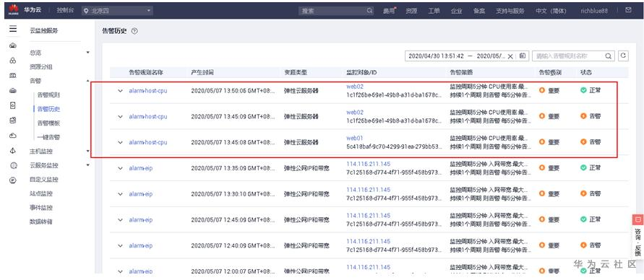The image size is (644, 280).
Task: Open 数据转储 in the sidebar
Action: (x=41, y=222)
